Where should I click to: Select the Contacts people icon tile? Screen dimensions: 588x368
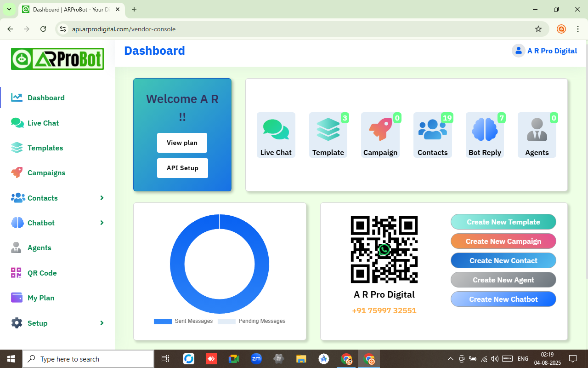[432, 130]
